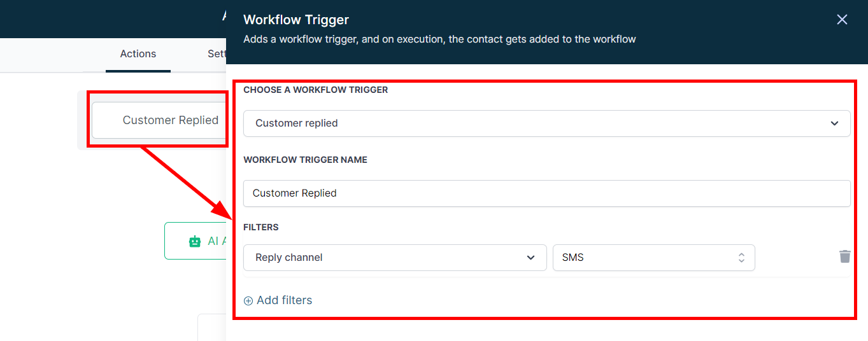Click the Workflow Trigger panel title
This screenshot has width=868, height=341.
296,20
